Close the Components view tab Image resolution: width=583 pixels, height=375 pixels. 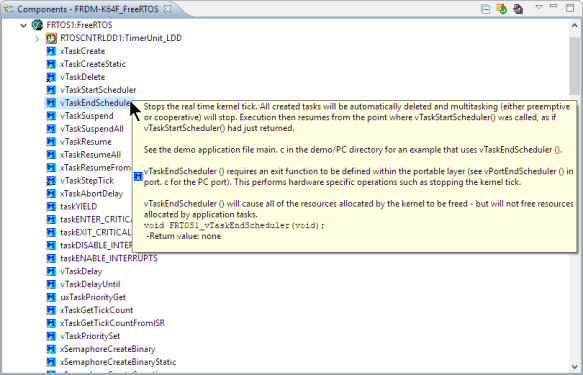[x=168, y=8]
